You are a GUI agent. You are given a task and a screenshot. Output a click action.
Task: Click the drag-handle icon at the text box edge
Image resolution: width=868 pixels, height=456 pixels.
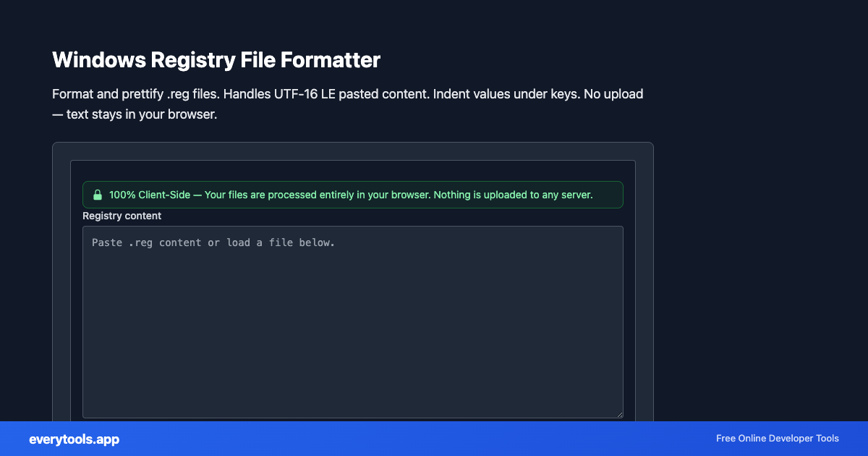tap(620, 414)
